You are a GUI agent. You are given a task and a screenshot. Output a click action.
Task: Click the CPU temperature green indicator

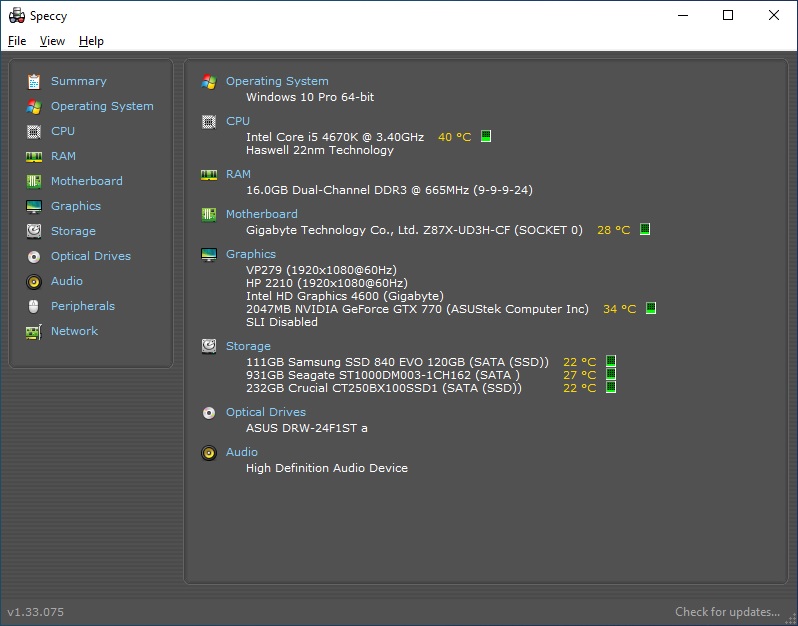click(x=486, y=137)
